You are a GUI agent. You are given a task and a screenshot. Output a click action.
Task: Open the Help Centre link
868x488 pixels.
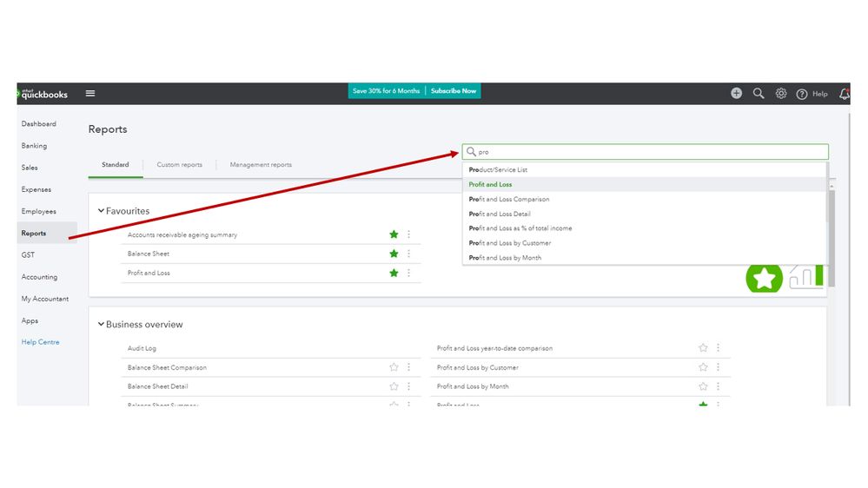coord(41,342)
